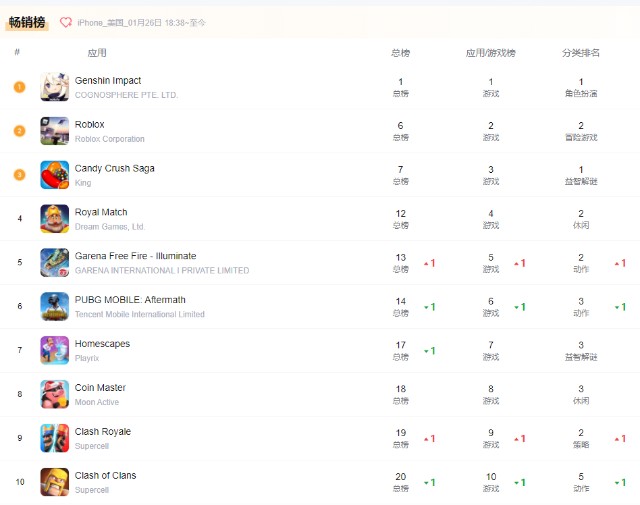Open the Royal Match title link
This screenshot has width=640, height=505.
[x=101, y=212]
